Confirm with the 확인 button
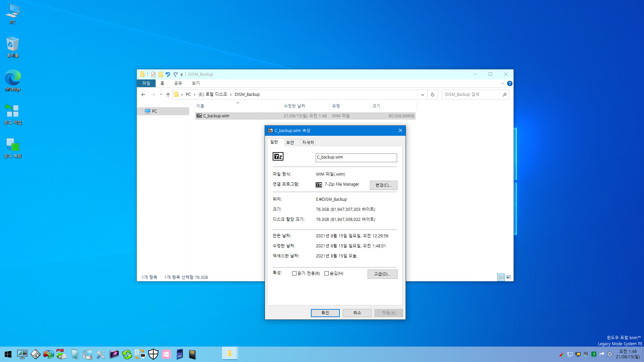The width and height of the screenshot is (644, 362). pos(325,313)
